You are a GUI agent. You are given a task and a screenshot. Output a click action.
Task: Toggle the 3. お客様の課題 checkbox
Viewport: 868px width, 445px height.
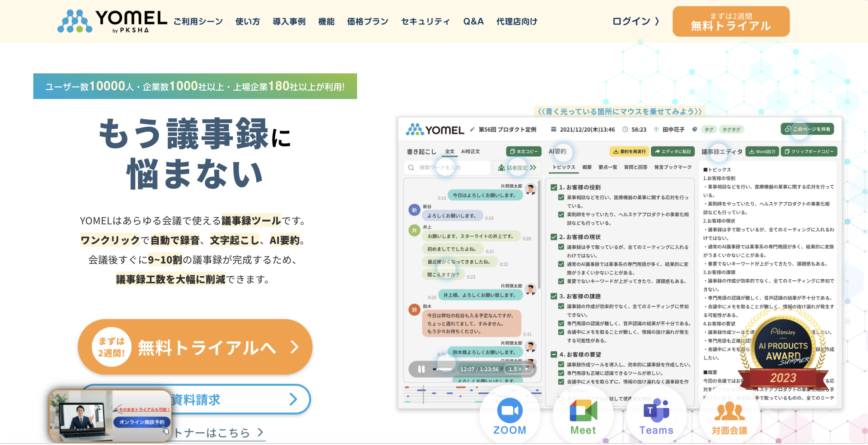[554, 296]
